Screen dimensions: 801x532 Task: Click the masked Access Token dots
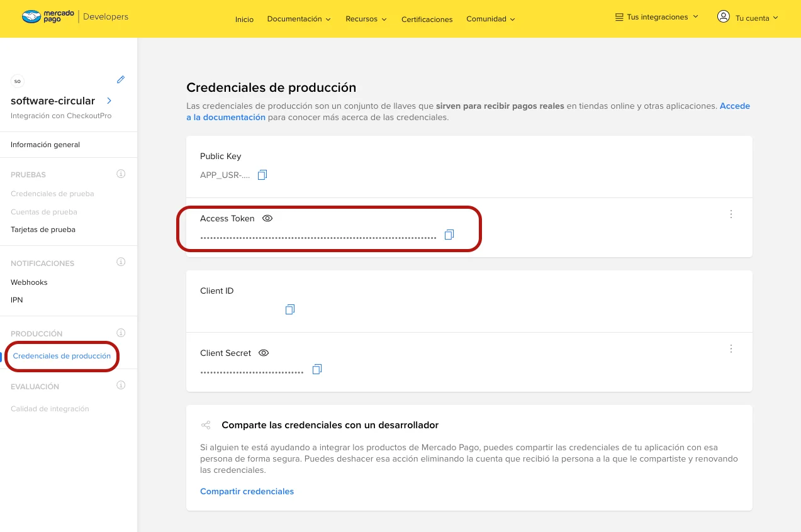[318, 238]
